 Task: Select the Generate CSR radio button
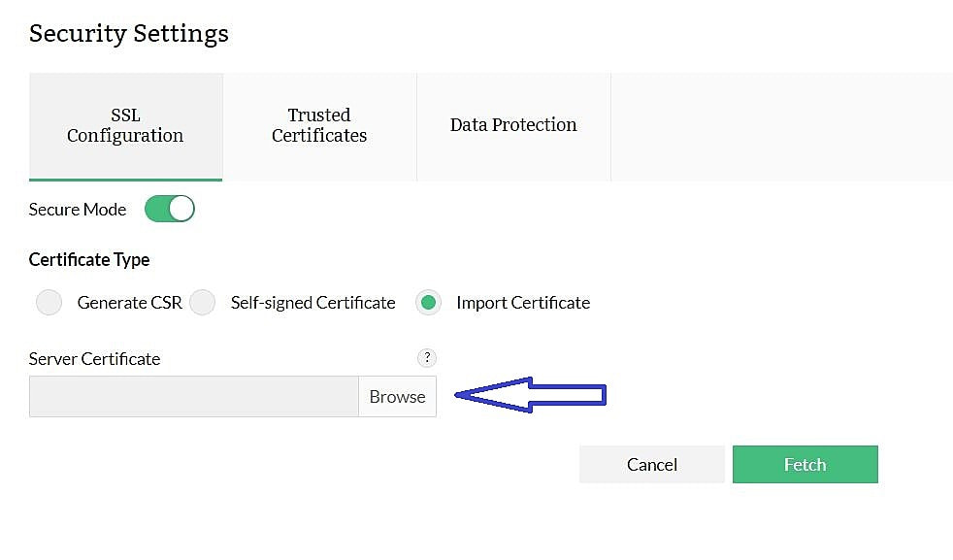click(49, 303)
